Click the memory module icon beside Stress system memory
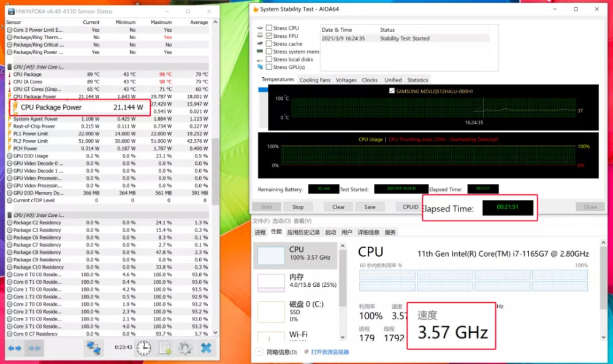This screenshot has height=364, width=613. point(260,51)
